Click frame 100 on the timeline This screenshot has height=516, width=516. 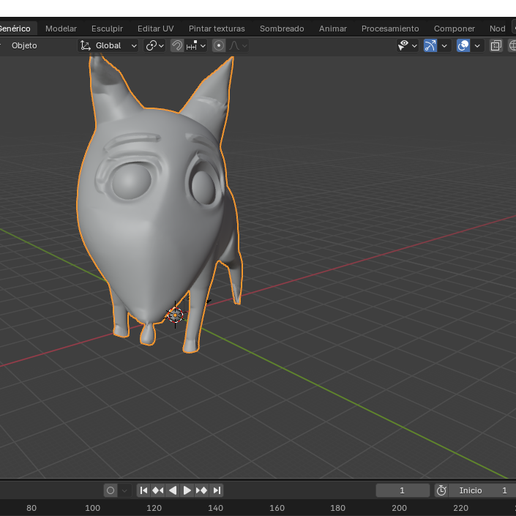click(x=92, y=508)
